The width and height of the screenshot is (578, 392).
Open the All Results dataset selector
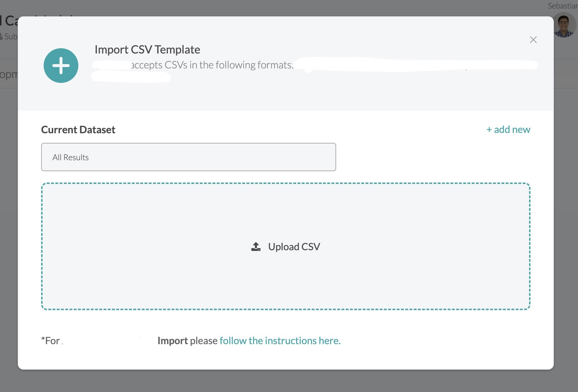pyautogui.click(x=188, y=157)
